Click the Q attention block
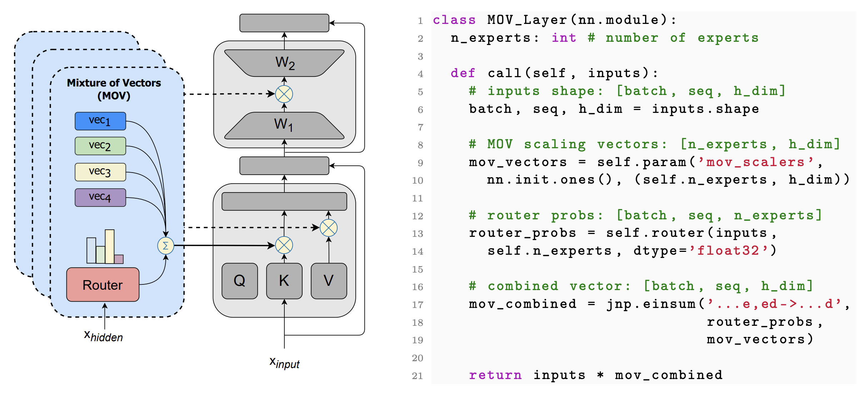The width and height of the screenshot is (868, 393). 240,281
